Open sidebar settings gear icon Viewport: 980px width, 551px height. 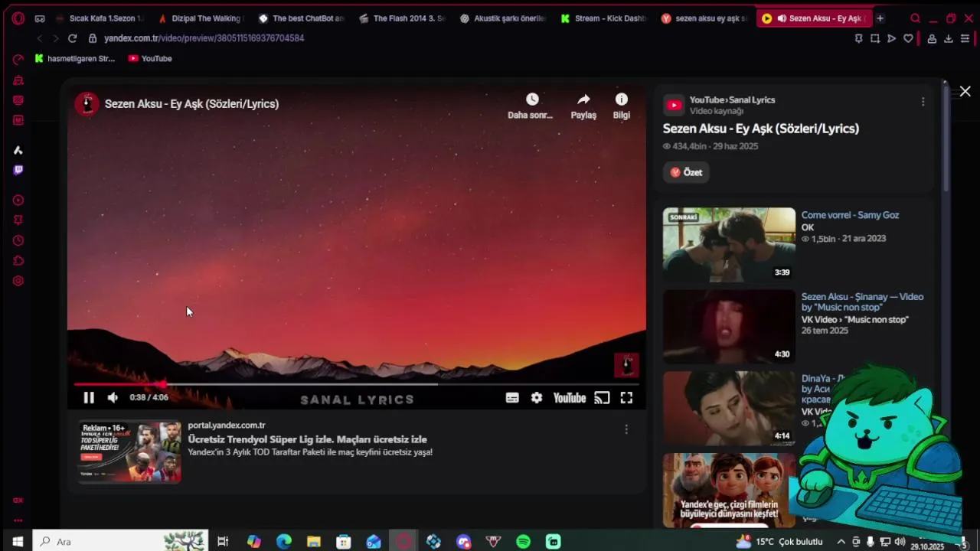(18, 281)
